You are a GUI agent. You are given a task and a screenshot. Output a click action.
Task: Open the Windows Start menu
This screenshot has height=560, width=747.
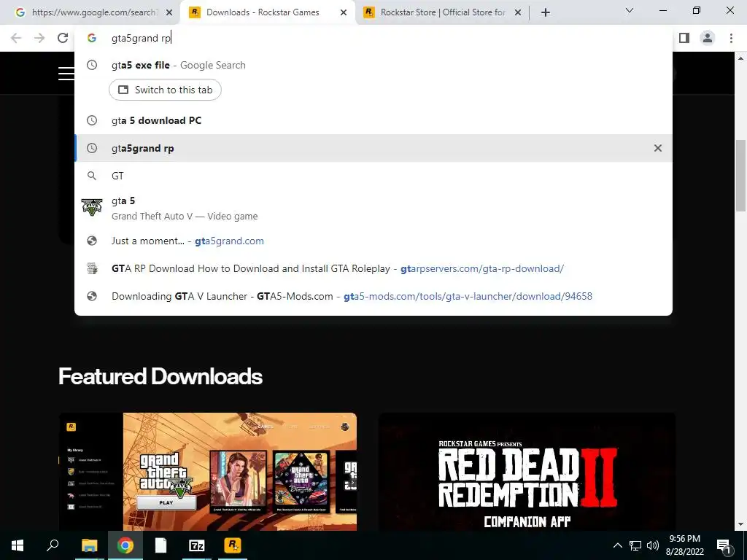click(x=18, y=545)
